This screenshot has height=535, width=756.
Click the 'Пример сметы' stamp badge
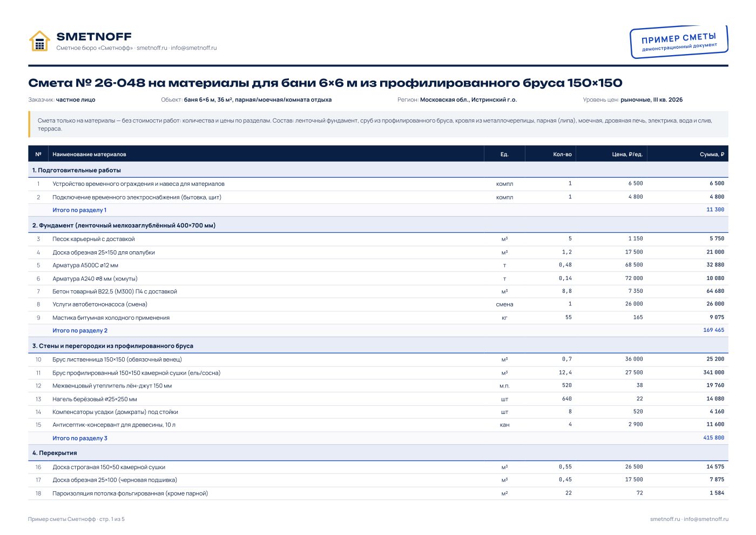click(x=679, y=42)
